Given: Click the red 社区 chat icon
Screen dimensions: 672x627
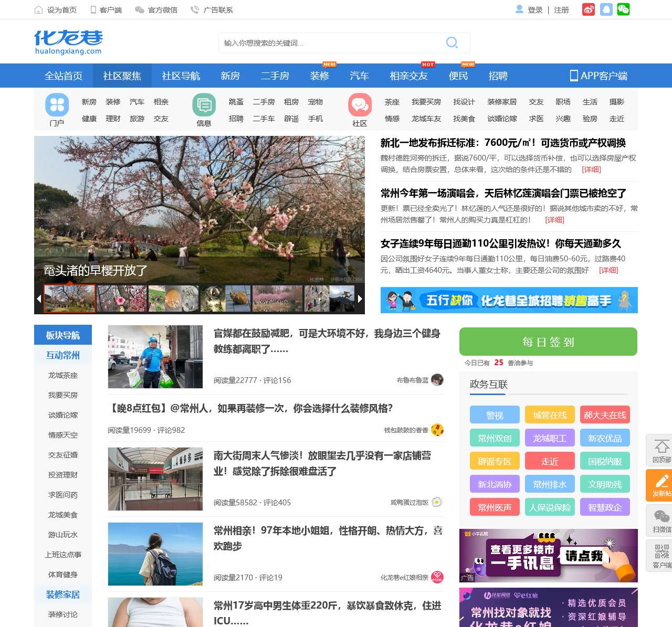Looking at the screenshot, I should pyautogui.click(x=360, y=105).
